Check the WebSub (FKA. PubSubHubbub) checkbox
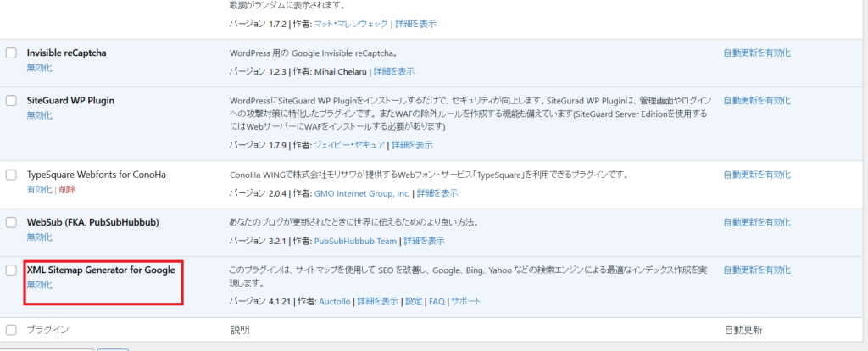The image size is (868, 351). [x=11, y=223]
